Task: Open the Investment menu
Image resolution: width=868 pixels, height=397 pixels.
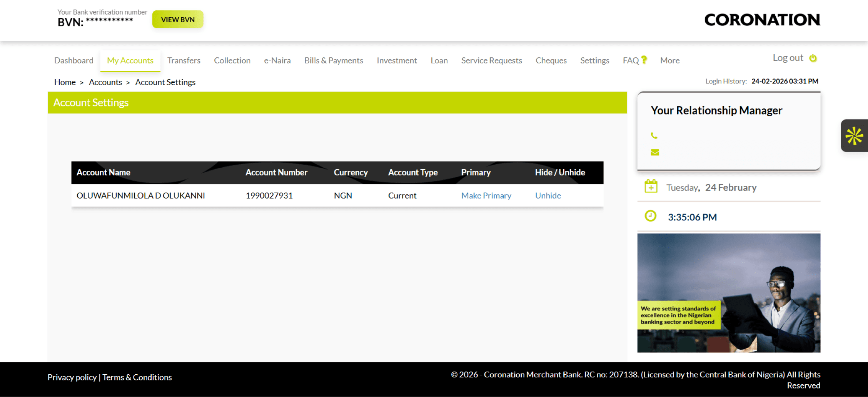Action: click(397, 60)
